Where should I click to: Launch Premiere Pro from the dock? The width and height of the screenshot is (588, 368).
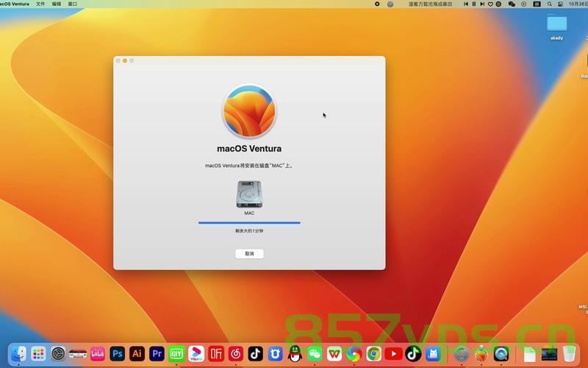click(x=157, y=354)
